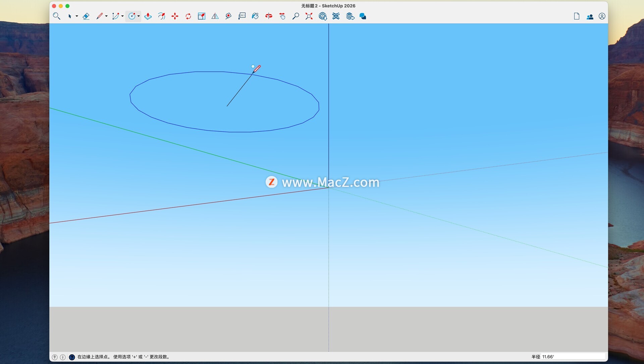The width and height of the screenshot is (644, 364).
Task: Click the new document page icon
Action: coord(577,16)
